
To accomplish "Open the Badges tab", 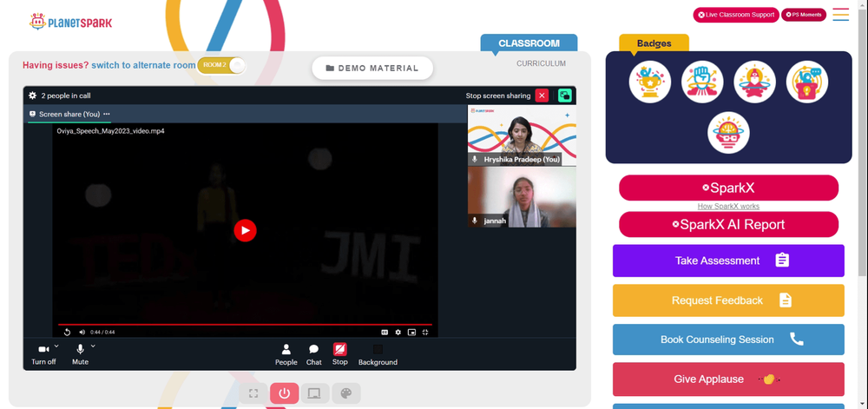I will (654, 43).
